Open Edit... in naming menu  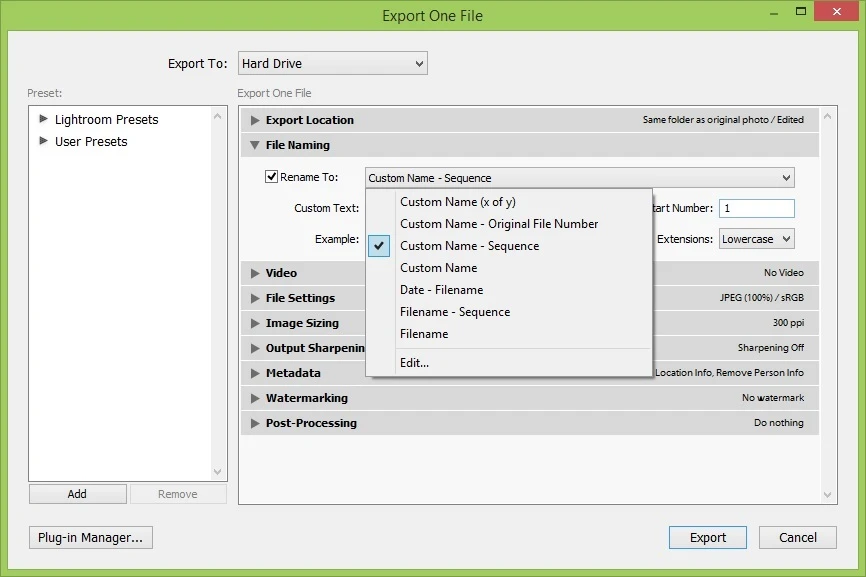[414, 363]
